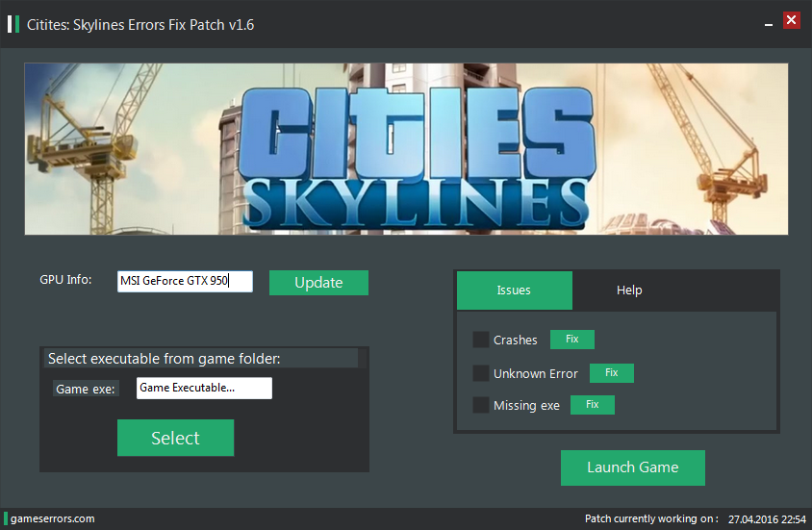This screenshot has height=530, width=812.
Task: Click the window title 'Citites: Skylines Errors Fix Patch v1.6'
Action: click(x=140, y=25)
